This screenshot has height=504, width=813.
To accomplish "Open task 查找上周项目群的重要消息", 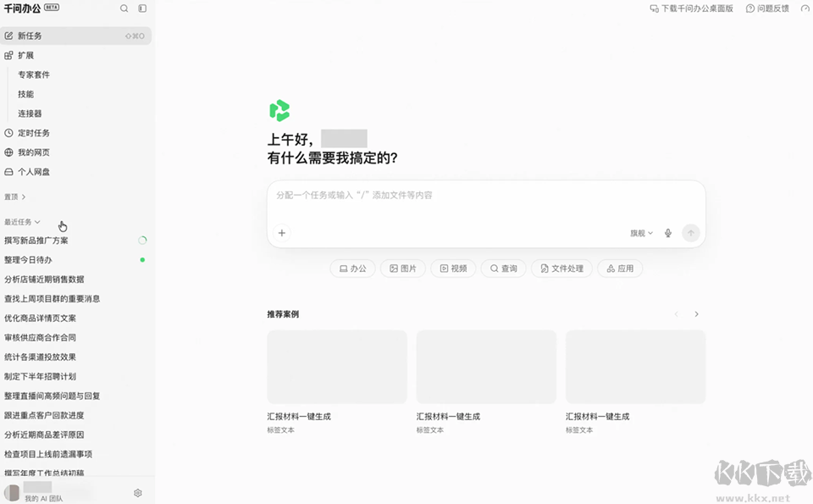I will (x=52, y=299).
